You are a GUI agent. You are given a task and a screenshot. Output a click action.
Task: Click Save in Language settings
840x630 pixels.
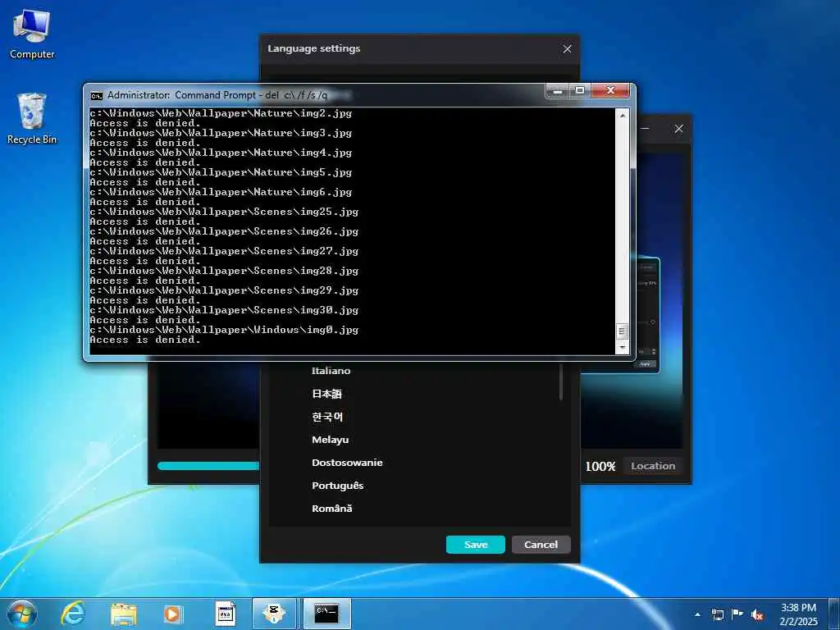coord(475,545)
